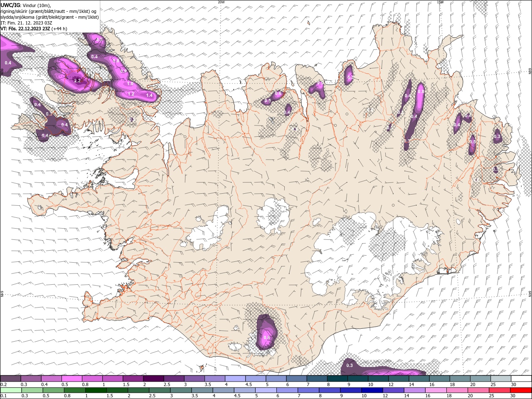Pick the darkest purple swatch labeled 2

coord(153,379)
